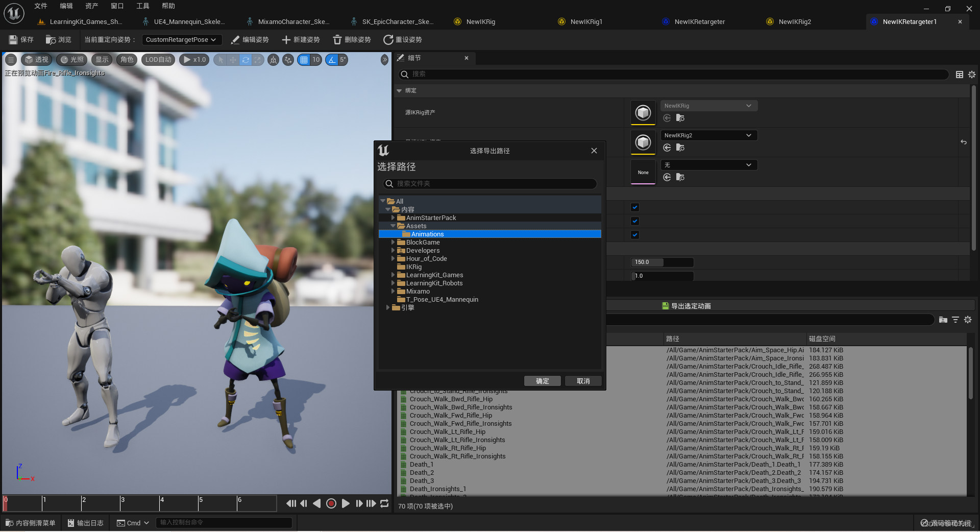Open 内容侧滑菜单 content drawer

click(x=30, y=523)
